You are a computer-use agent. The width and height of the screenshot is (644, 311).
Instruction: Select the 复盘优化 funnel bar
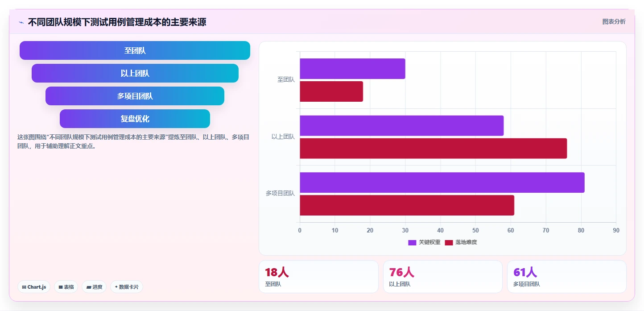coord(135,119)
